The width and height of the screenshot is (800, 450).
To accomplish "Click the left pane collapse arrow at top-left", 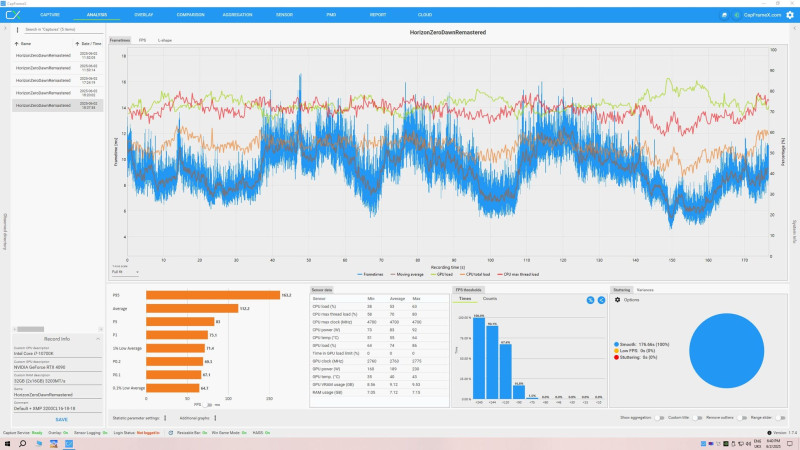I will (5, 29).
